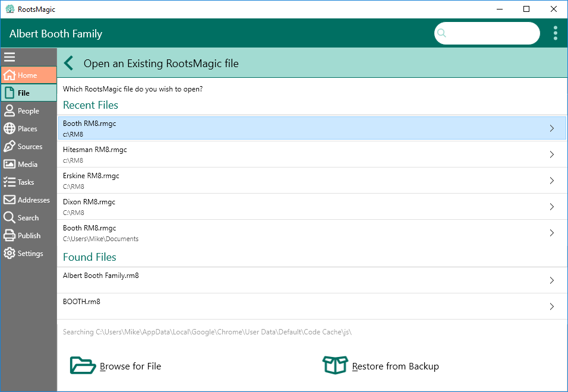Image resolution: width=568 pixels, height=392 pixels.
Task: Open the Places view label
Action: (27, 129)
